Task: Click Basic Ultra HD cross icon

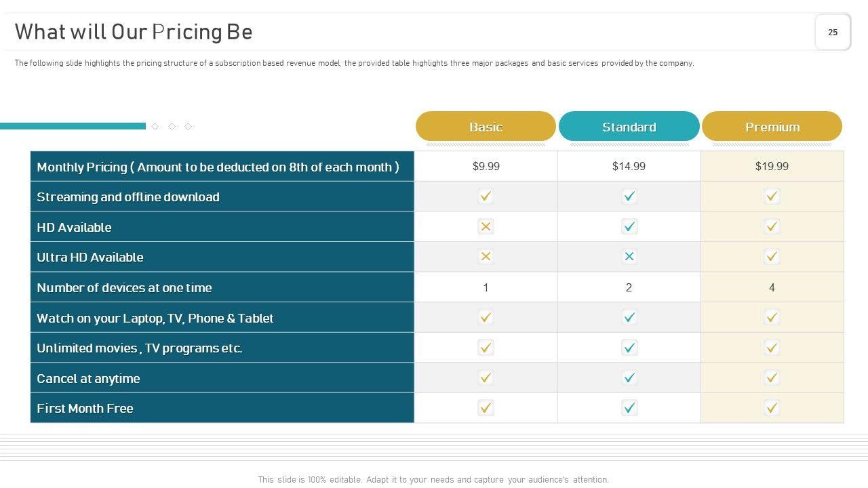Action: coord(486,257)
